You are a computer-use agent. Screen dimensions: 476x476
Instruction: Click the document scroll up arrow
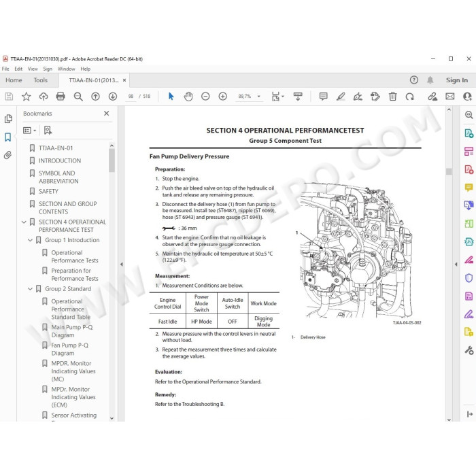pos(449,110)
